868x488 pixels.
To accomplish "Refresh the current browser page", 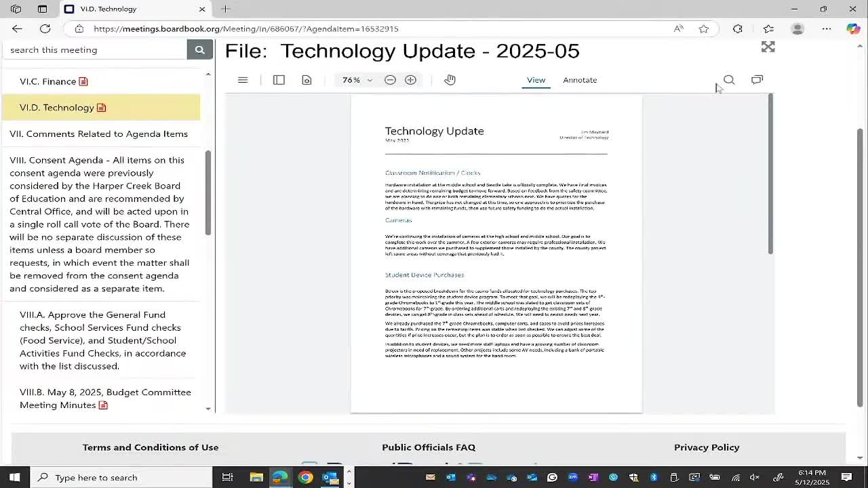I will (45, 28).
